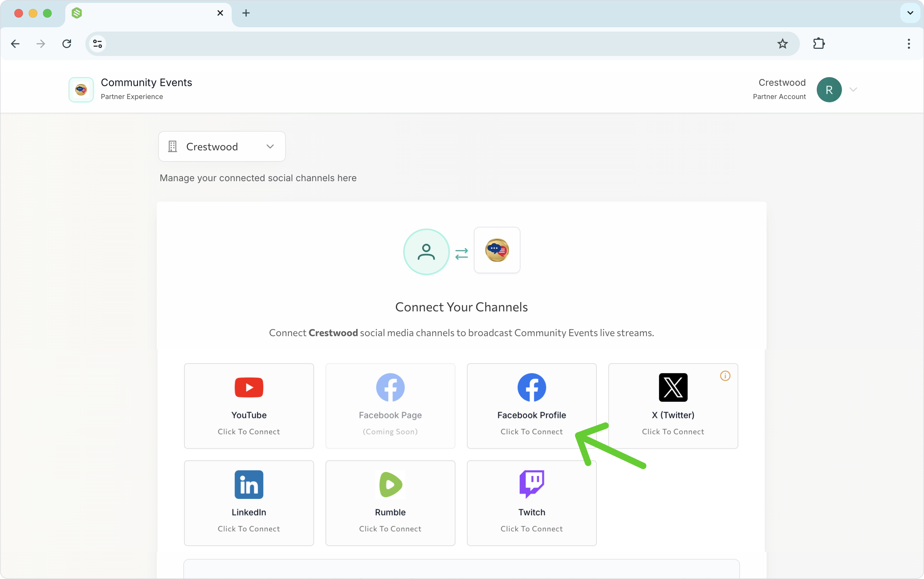Click the Connect Your Channels heading
The width and height of the screenshot is (924, 579).
(462, 307)
